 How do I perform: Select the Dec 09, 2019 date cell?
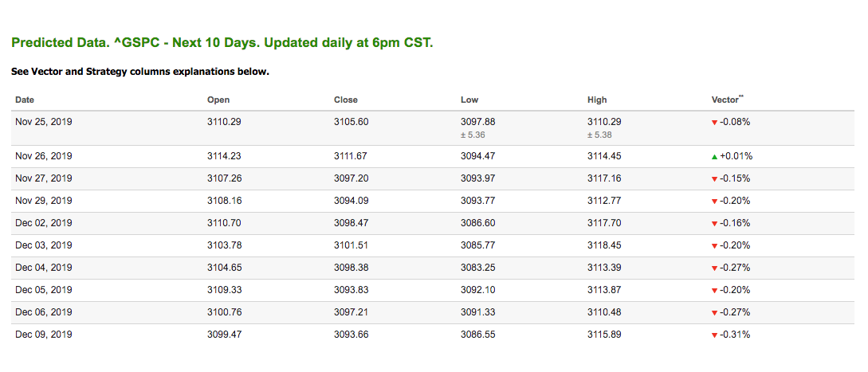coord(44,335)
